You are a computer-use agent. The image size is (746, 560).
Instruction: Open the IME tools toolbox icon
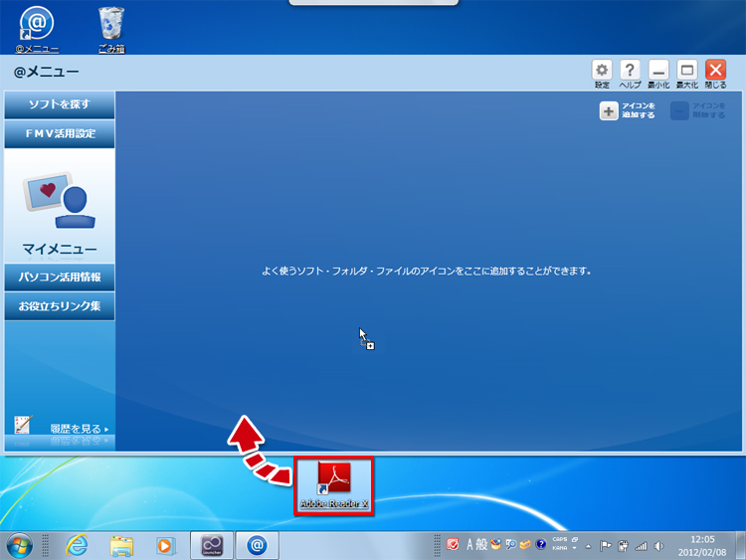pyautogui.click(x=525, y=544)
